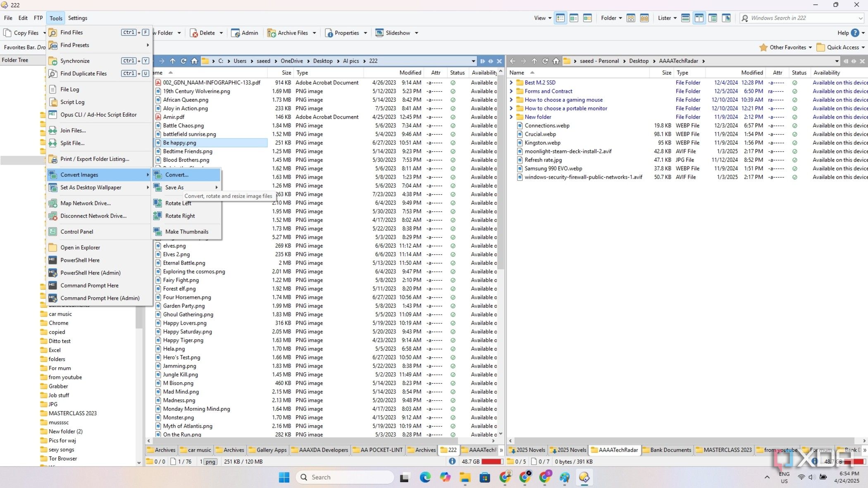Click the Slideshow toolbar button

pyautogui.click(x=393, y=33)
